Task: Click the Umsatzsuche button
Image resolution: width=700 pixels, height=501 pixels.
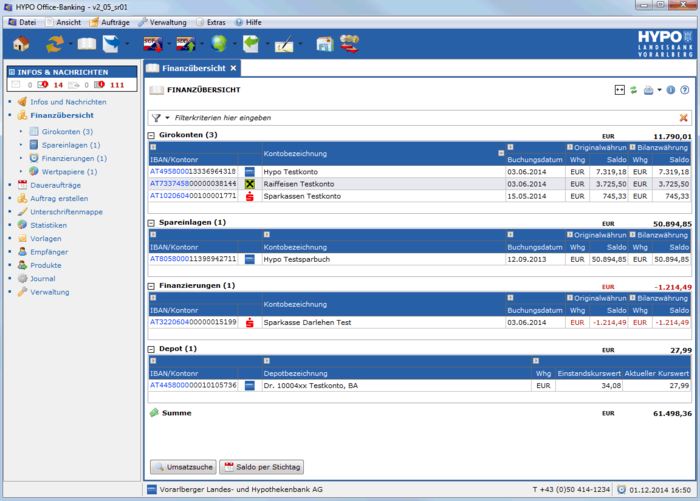Action: (183, 467)
